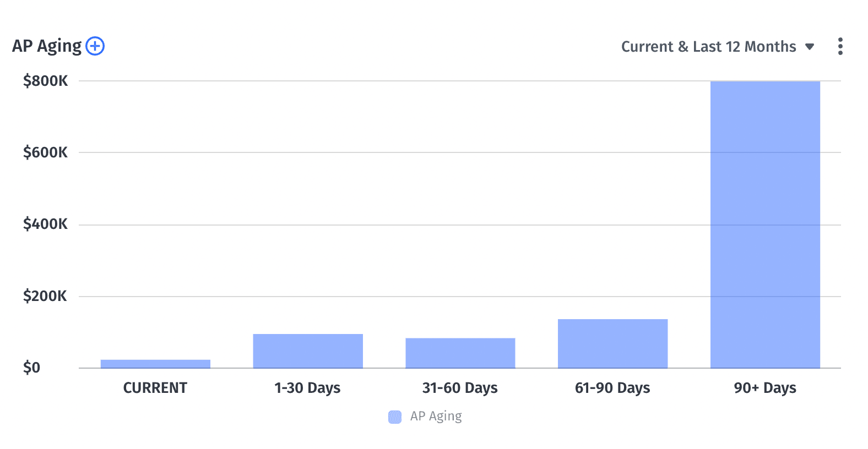Click the blue plus icon beside AP Aging title

[95, 46]
